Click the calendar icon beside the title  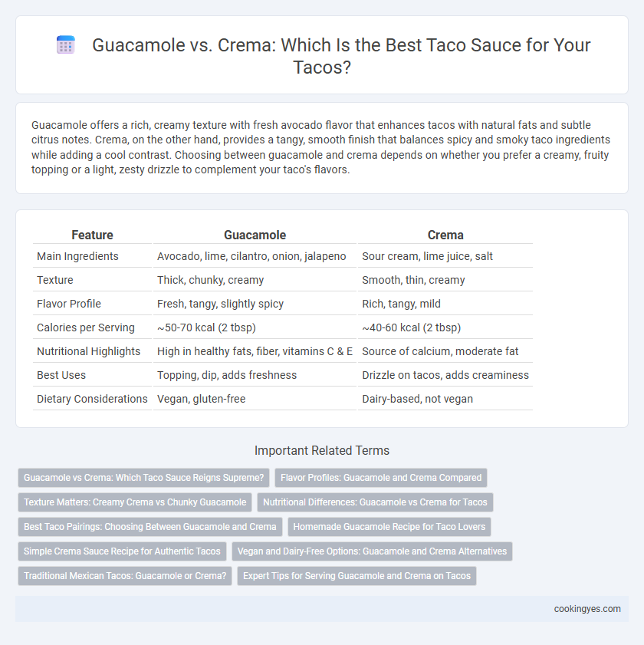pyautogui.click(x=65, y=44)
